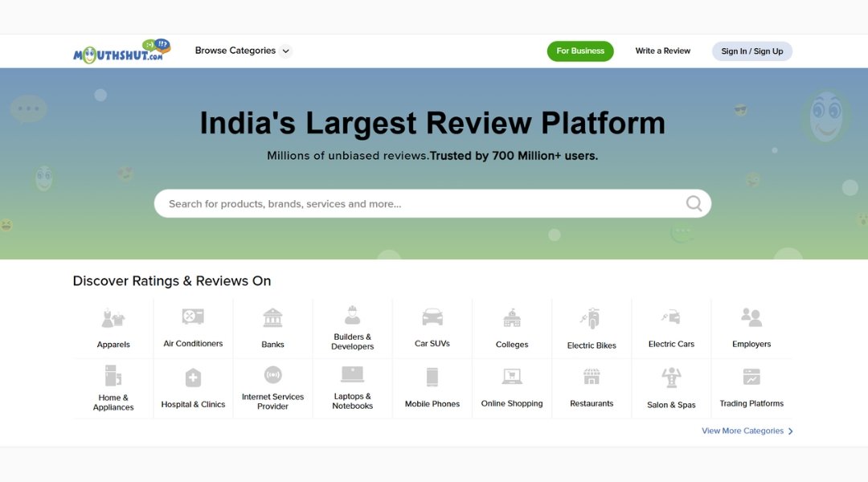The height and width of the screenshot is (482, 868).
Task: Select the Salon & Spas icon
Action: coord(671,378)
